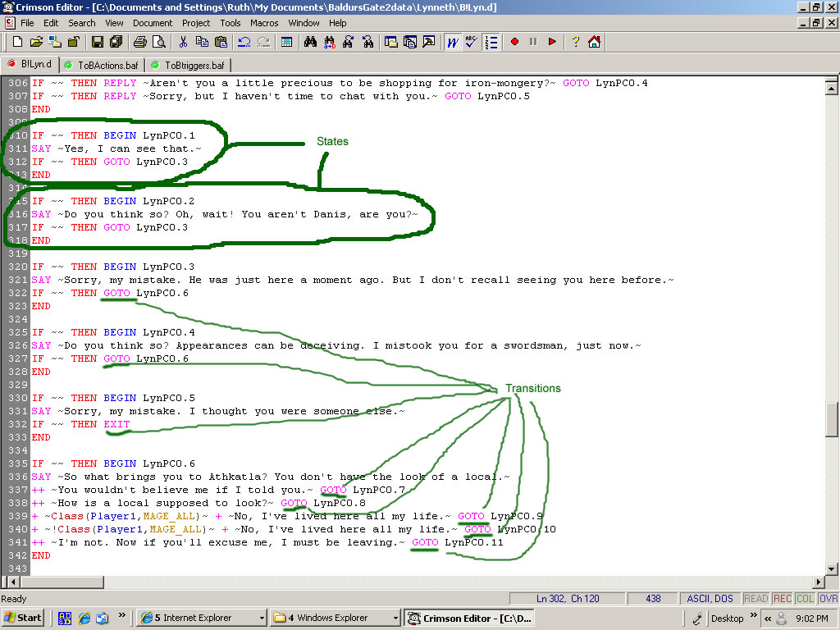
Task: Toggle Word Wrap toolbar button
Action: pos(452,42)
